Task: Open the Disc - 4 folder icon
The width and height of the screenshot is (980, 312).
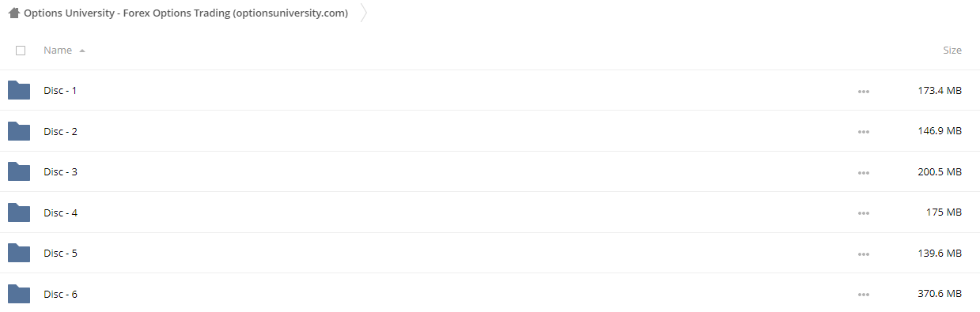Action: pos(19,212)
